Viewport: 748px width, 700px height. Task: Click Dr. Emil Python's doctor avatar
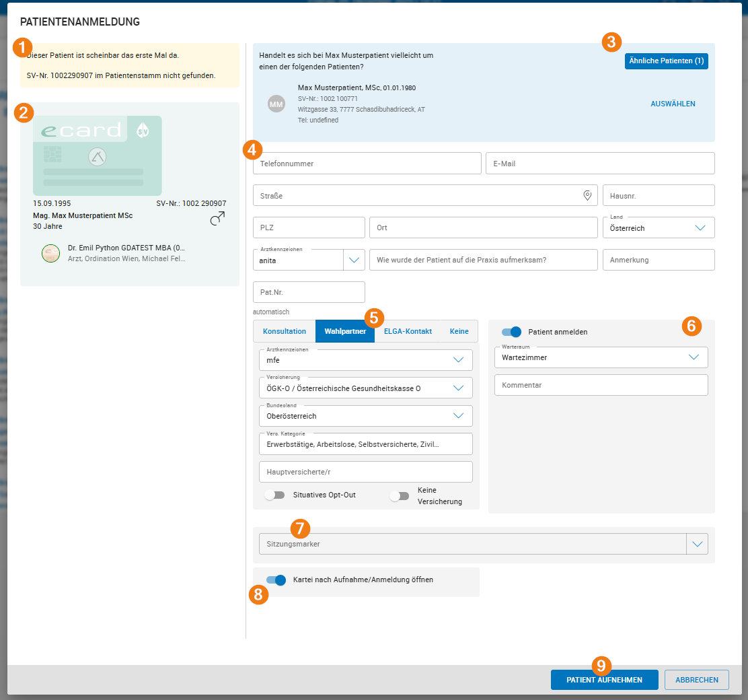pos(50,253)
